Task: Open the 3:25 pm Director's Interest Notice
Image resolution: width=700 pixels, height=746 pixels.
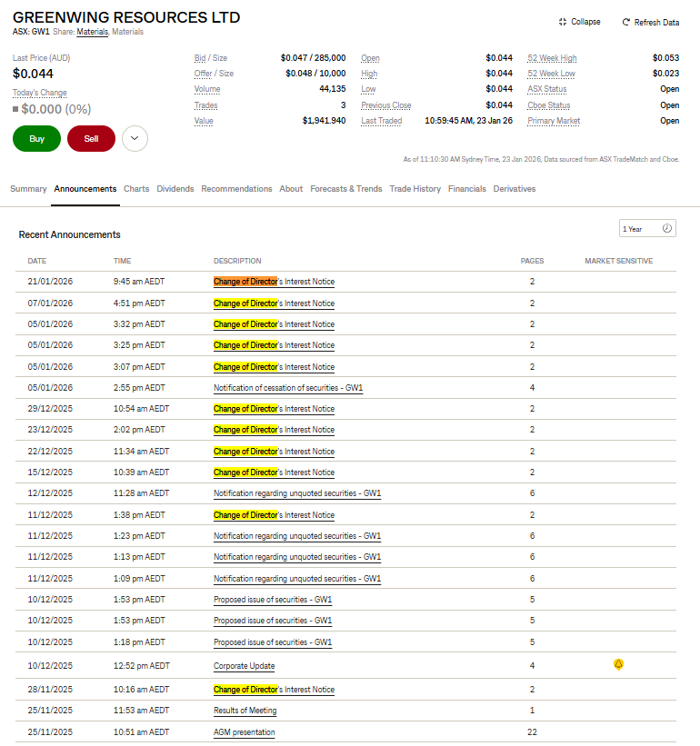Action: tap(275, 345)
